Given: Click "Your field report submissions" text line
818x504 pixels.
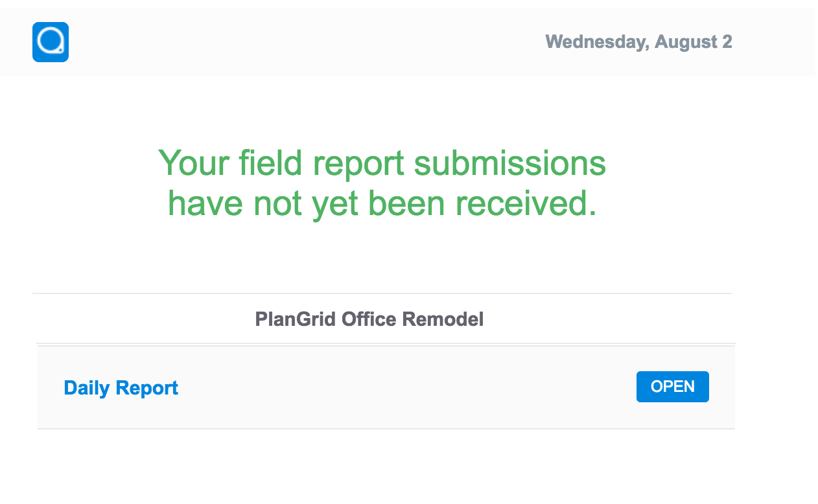Looking at the screenshot, I should (382, 163).
